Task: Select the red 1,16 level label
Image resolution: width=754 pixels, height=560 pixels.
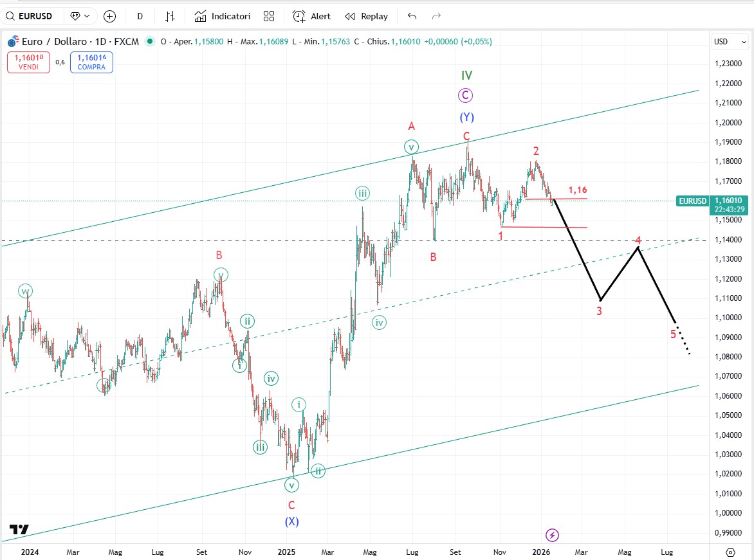Action: [578, 190]
